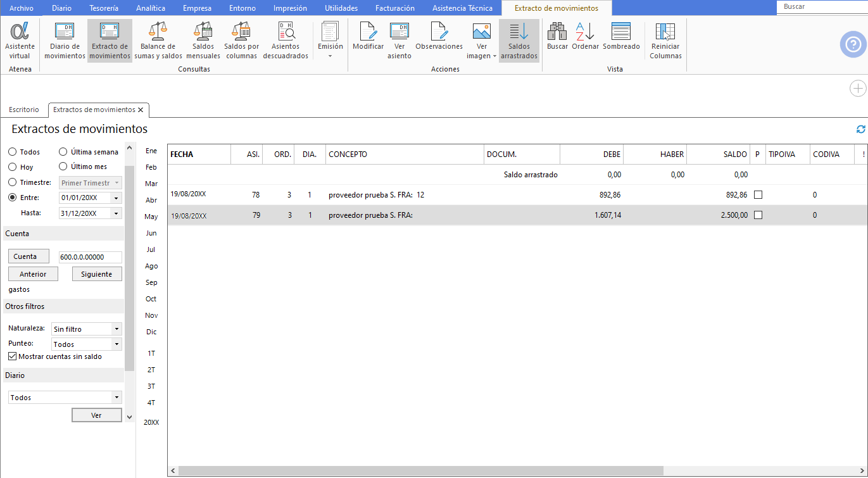Viewport: 868px width, 478px height.
Task: Click the Ver button
Action: coord(96,415)
